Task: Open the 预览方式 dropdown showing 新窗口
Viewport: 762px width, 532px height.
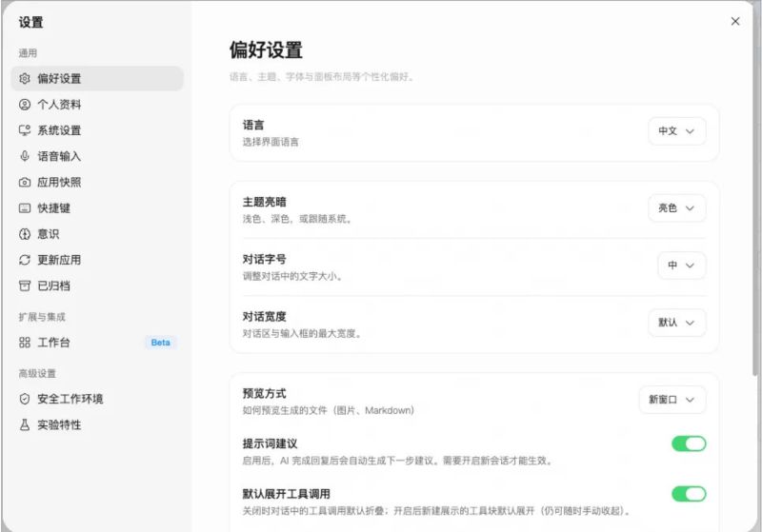Action: [x=672, y=400]
